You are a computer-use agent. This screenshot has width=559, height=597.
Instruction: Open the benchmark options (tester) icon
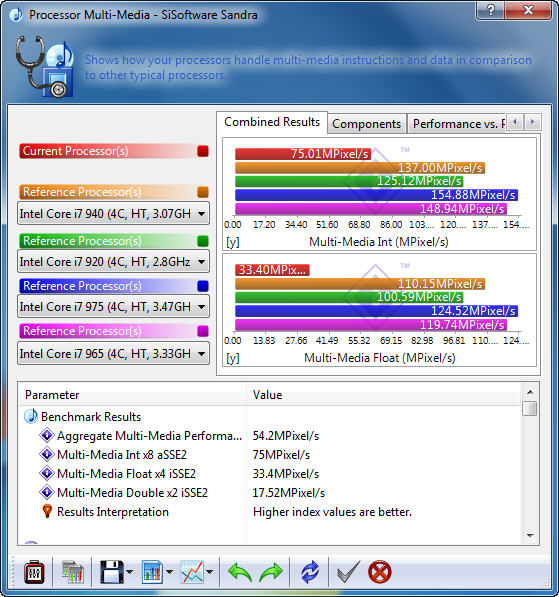[34, 571]
